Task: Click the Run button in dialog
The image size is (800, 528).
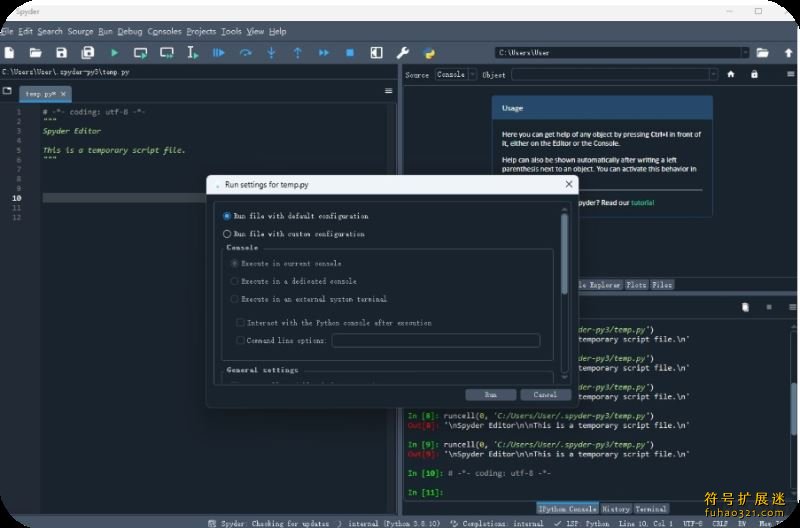Action: click(490, 395)
